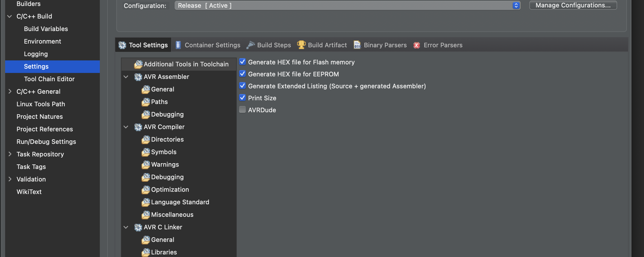Open the Configuration dropdown showing Release
644x257 pixels.
click(x=516, y=5)
